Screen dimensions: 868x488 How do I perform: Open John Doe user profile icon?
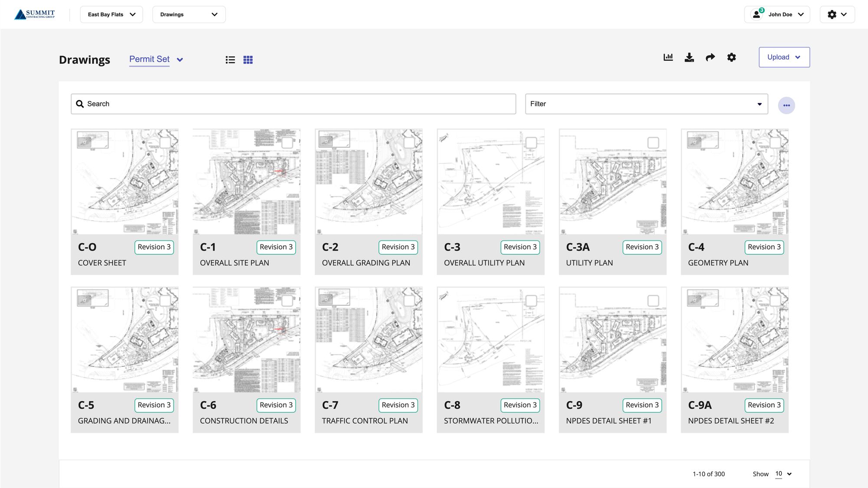click(756, 14)
